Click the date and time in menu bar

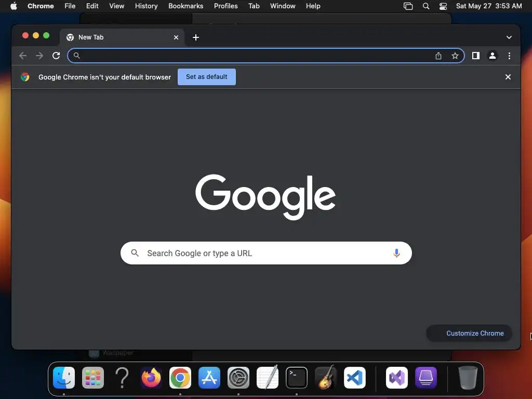(x=489, y=6)
